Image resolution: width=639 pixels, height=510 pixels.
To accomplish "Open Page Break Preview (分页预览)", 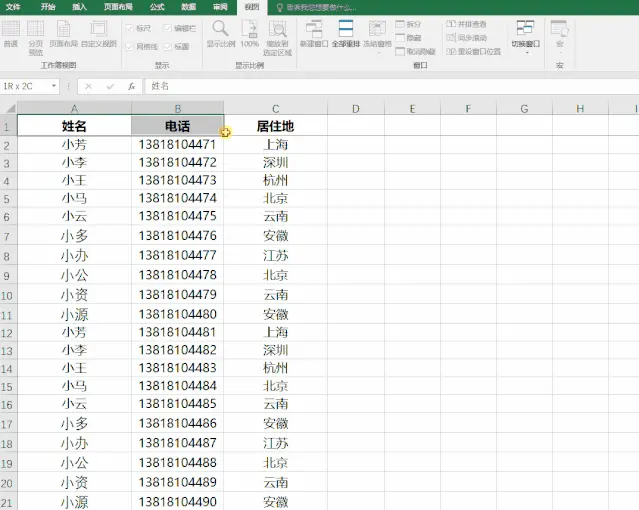I will 35,38.
